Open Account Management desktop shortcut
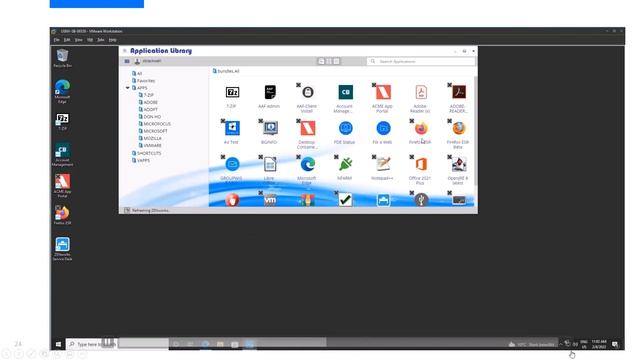Image resolution: width=640 pixels, height=360 pixels. [62, 154]
